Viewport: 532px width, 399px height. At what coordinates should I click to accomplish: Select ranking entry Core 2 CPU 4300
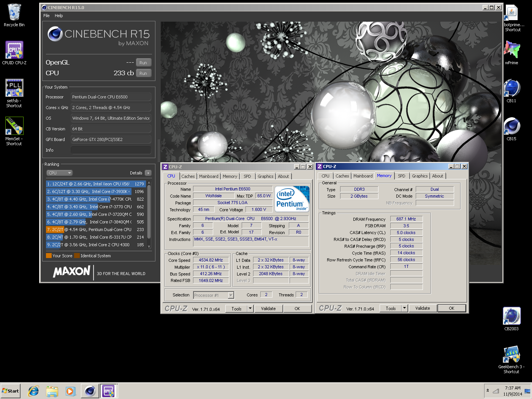point(96,245)
